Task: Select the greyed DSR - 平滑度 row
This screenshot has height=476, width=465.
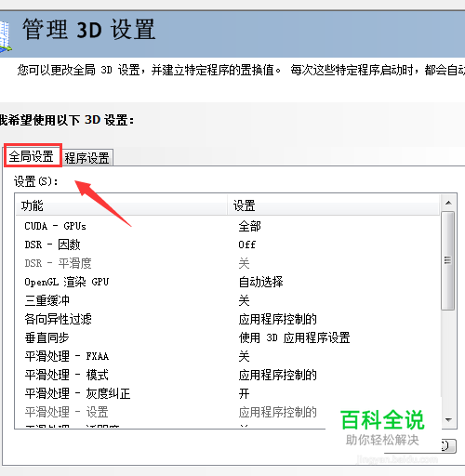Action: [228, 263]
